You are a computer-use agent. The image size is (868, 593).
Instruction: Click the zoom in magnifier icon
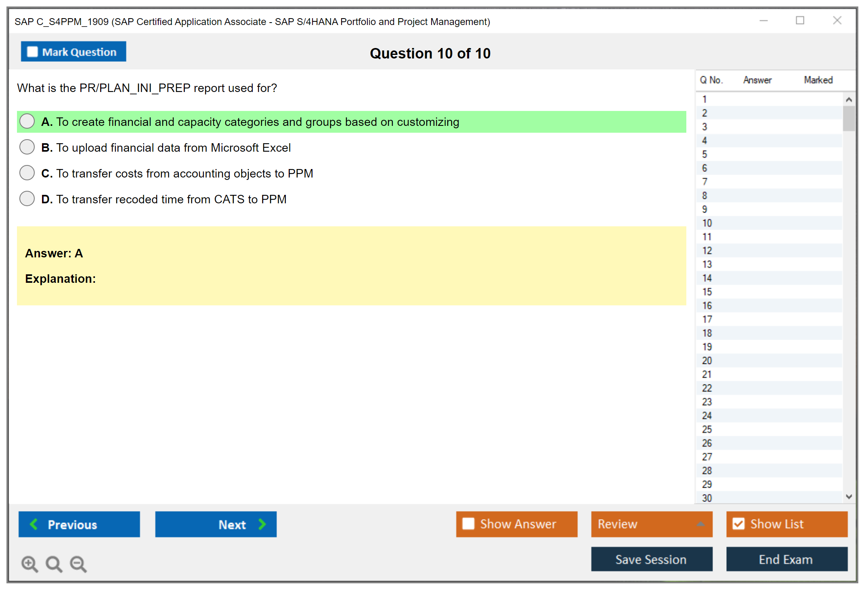click(29, 564)
